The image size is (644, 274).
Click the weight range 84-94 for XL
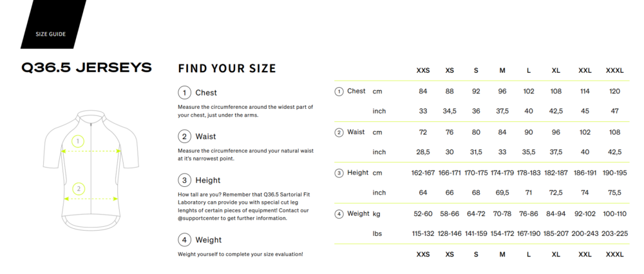point(556,213)
